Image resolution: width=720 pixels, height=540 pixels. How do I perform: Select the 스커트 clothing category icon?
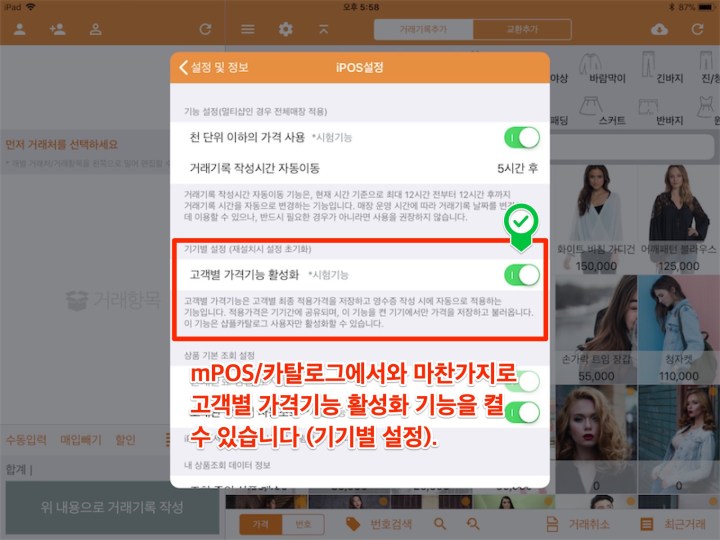[x=591, y=105]
